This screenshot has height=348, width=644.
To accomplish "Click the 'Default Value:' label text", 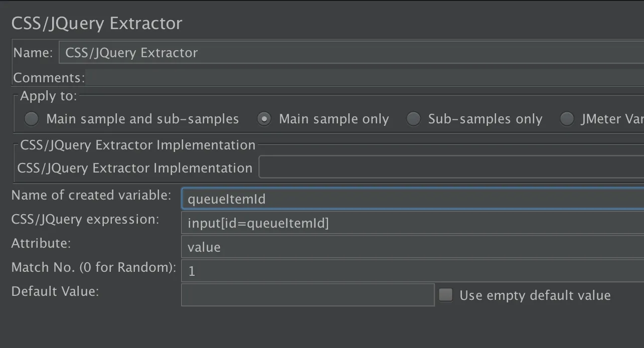I will (55, 291).
